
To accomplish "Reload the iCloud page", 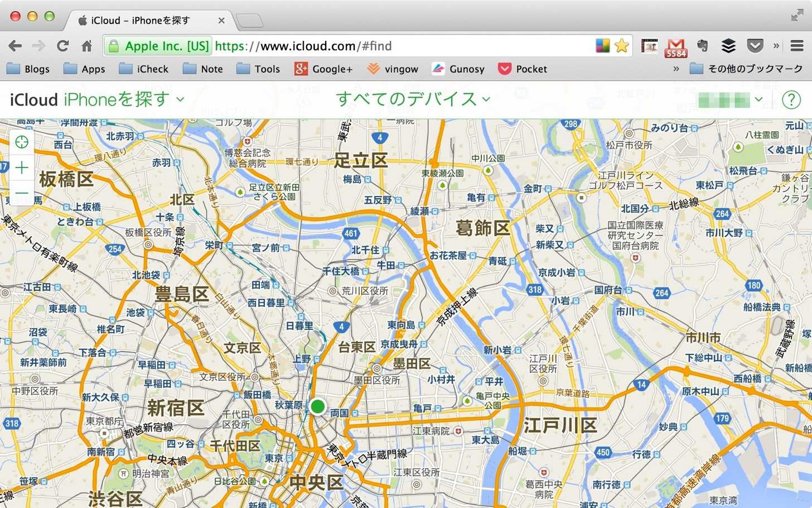I will 62,46.
